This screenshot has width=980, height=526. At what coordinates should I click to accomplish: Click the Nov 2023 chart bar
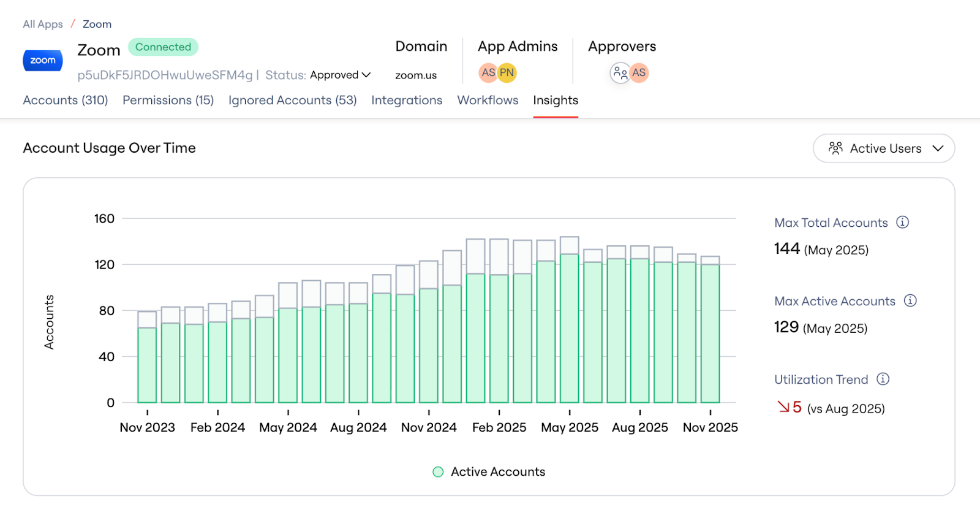(x=147, y=357)
